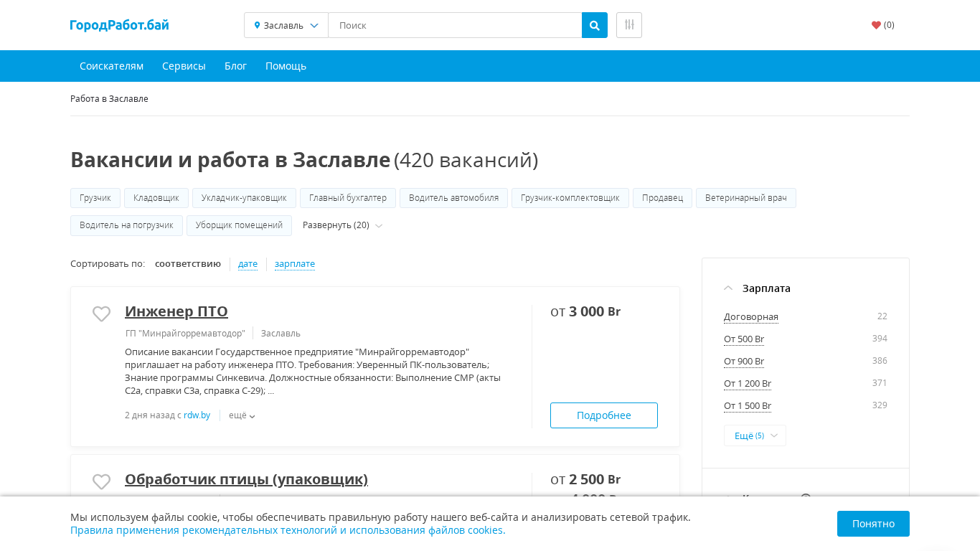Open favorites via the red heart icon
980x551 pixels.
coord(876,25)
